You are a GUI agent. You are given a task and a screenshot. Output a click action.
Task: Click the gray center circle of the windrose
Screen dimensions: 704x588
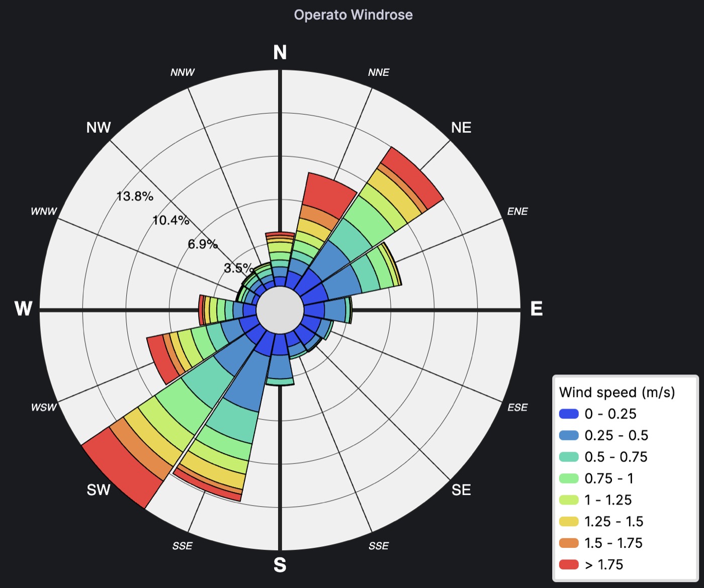coord(280,310)
